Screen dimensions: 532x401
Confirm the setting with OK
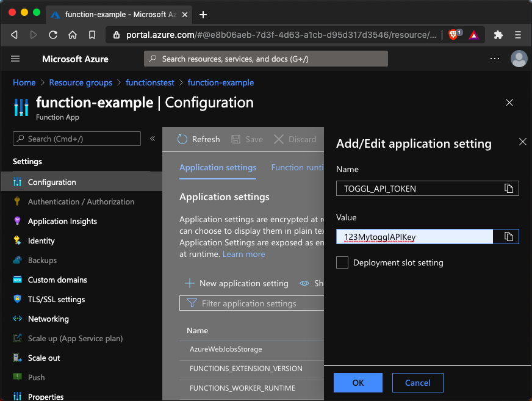pyautogui.click(x=358, y=382)
